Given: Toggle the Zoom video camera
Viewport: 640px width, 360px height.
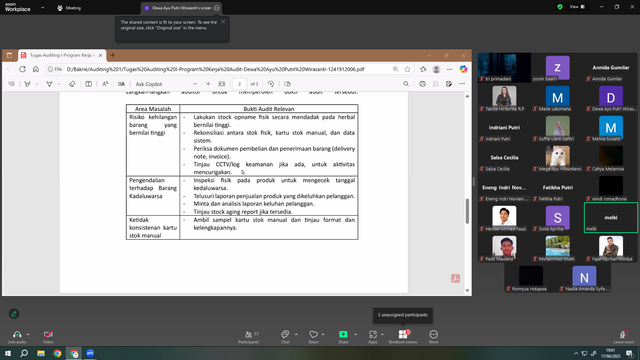Looking at the screenshot, I should 48,337.
